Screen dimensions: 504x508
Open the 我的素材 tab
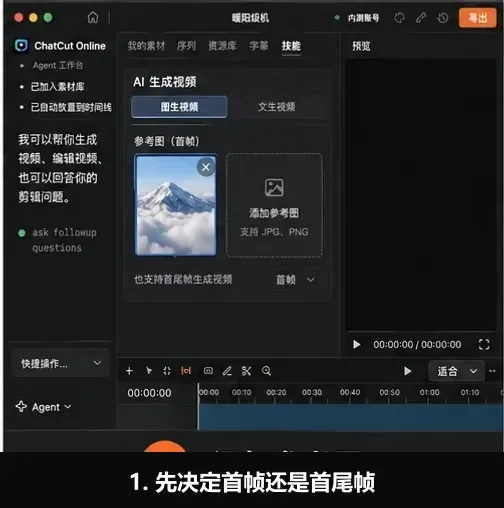pyautogui.click(x=146, y=46)
